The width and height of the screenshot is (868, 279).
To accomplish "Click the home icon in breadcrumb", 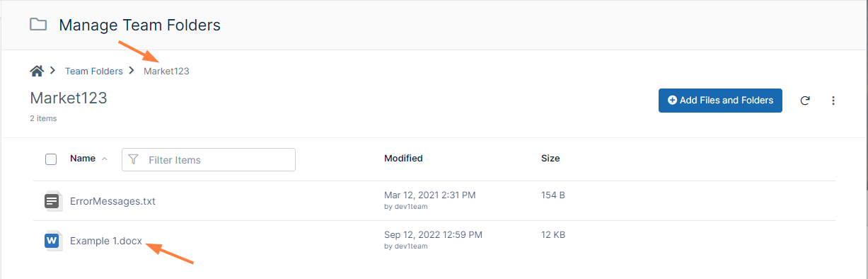I will click(x=37, y=71).
